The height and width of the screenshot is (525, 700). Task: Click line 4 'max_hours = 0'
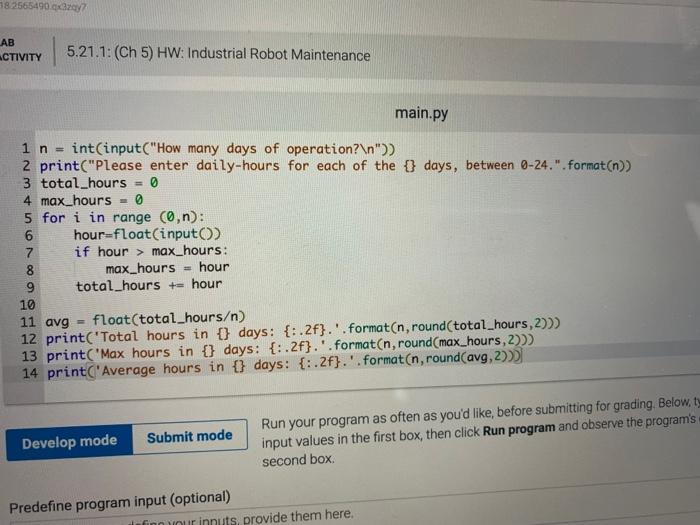click(x=92, y=200)
